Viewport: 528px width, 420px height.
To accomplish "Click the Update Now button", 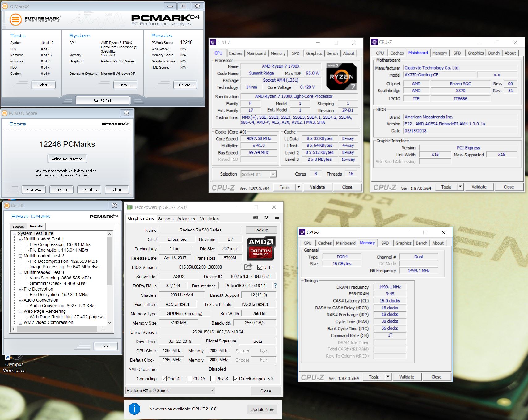I will tap(262, 409).
